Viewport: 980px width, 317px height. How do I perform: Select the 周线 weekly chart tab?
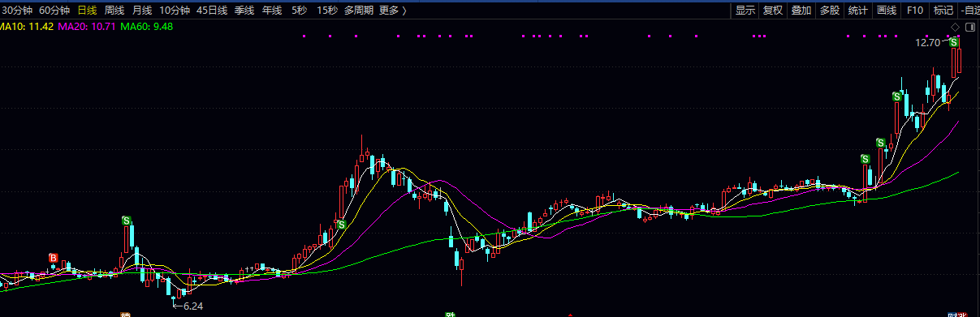[114, 11]
